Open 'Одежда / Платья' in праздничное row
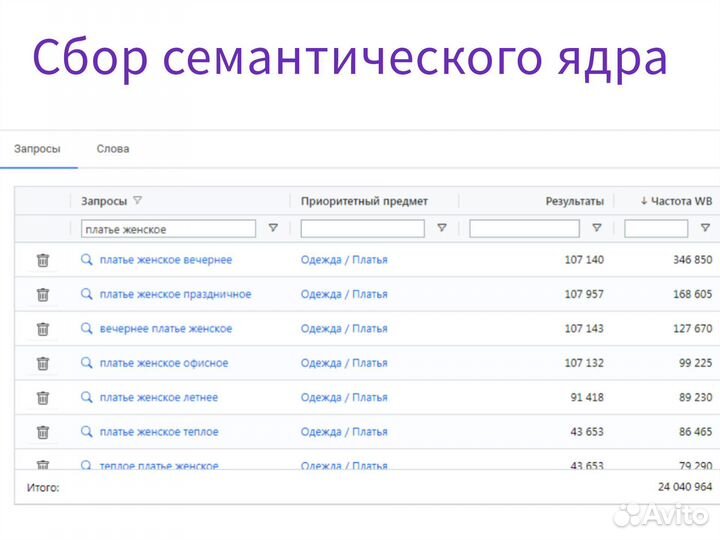Image resolution: width=720 pixels, height=540 pixels. point(344,294)
